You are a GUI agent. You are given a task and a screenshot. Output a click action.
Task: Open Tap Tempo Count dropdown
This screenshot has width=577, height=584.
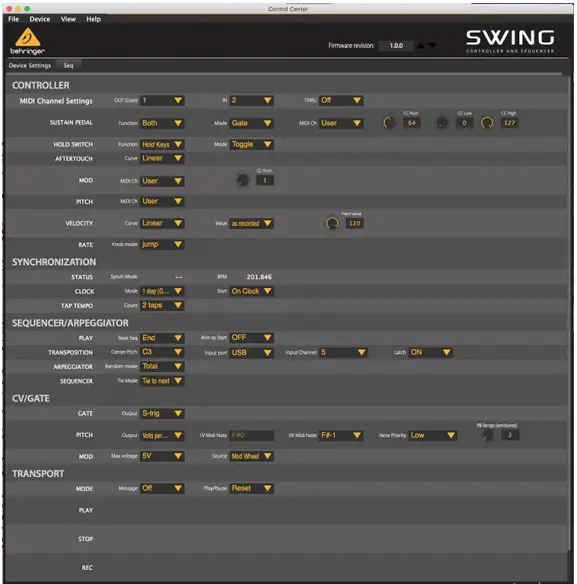(162, 305)
